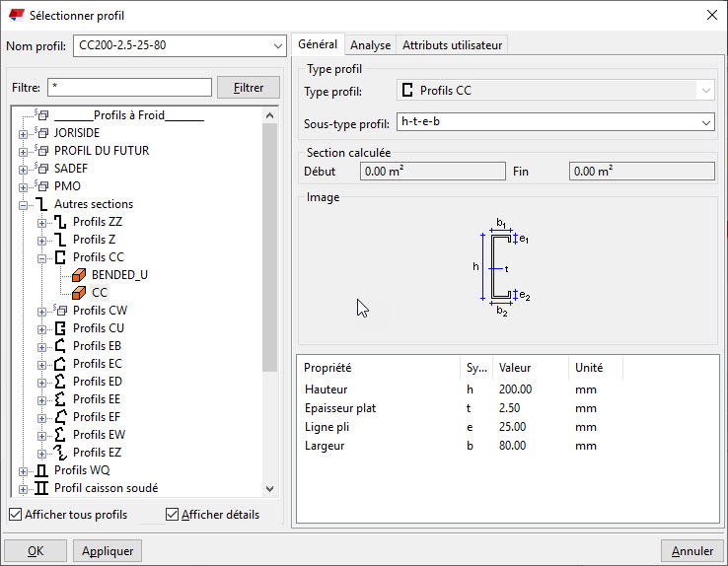Switch to the Analyse tab

[370, 45]
